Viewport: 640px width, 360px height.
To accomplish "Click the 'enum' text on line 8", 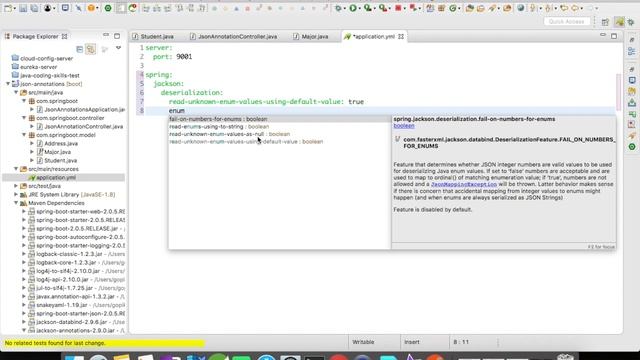I will point(177,111).
